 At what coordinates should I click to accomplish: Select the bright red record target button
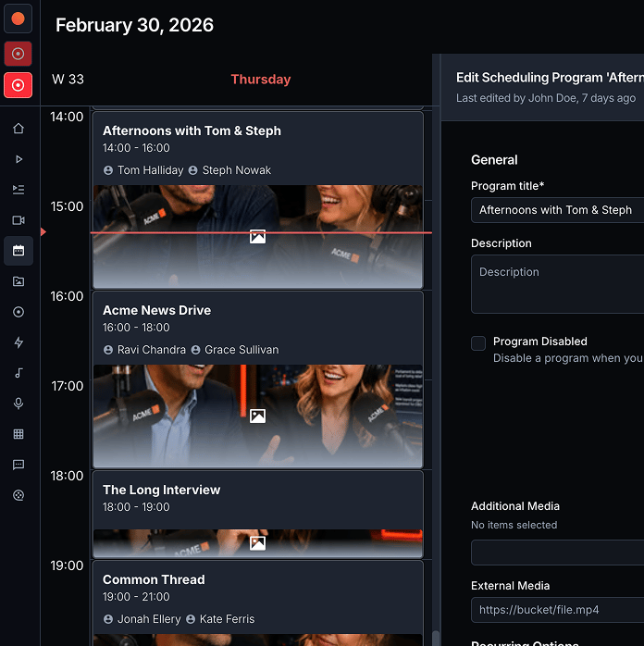point(18,85)
